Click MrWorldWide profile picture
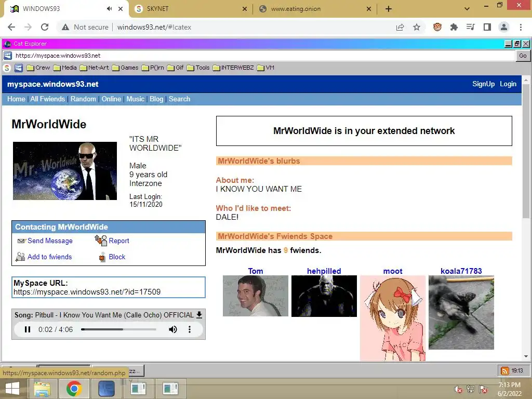The height and width of the screenshot is (399, 532). pos(65,171)
